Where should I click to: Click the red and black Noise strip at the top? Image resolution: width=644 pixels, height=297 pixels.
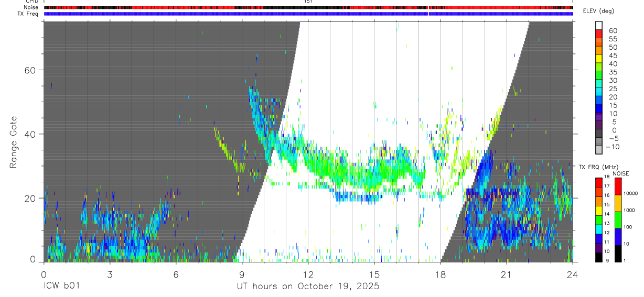pos(308,7)
